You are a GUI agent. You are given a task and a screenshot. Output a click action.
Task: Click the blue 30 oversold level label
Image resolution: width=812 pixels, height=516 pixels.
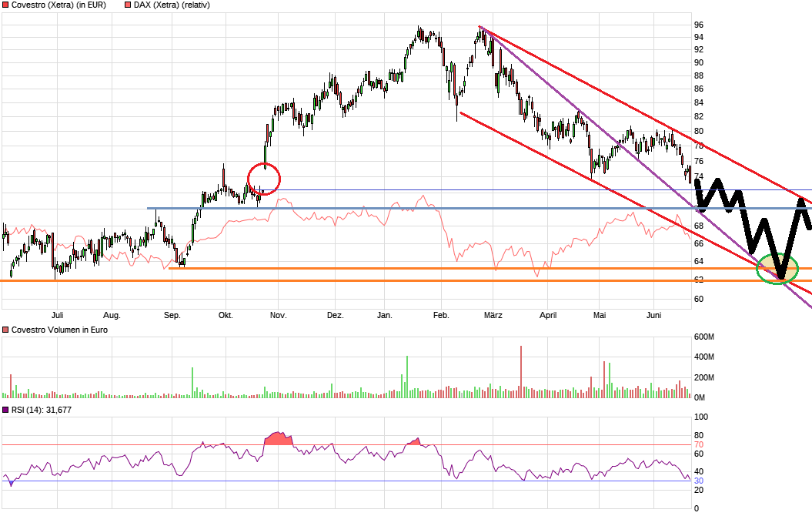click(x=699, y=481)
